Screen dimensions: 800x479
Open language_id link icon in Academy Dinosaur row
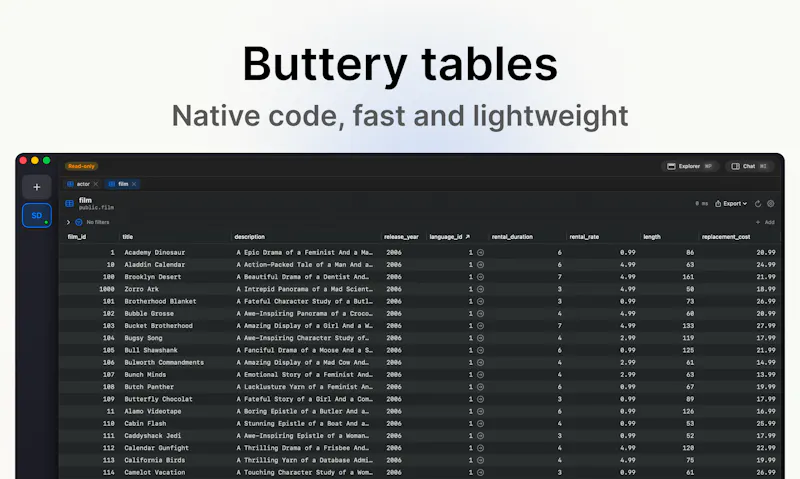(x=480, y=253)
